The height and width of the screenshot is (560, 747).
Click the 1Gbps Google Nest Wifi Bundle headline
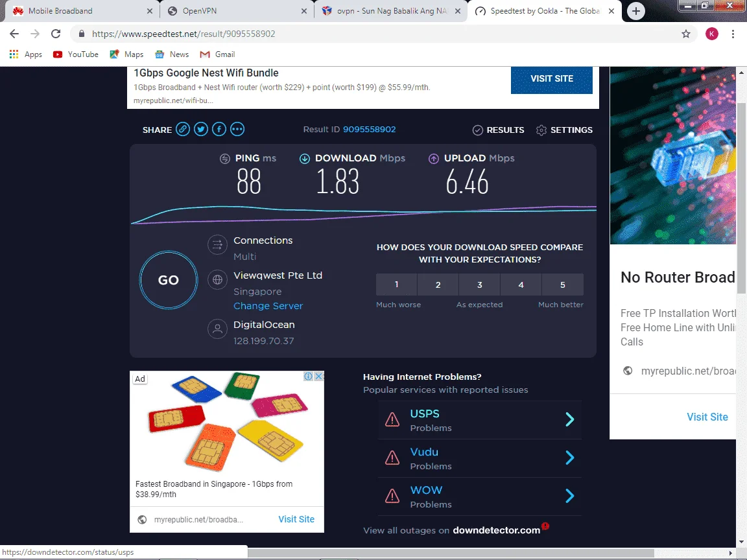click(x=206, y=73)
